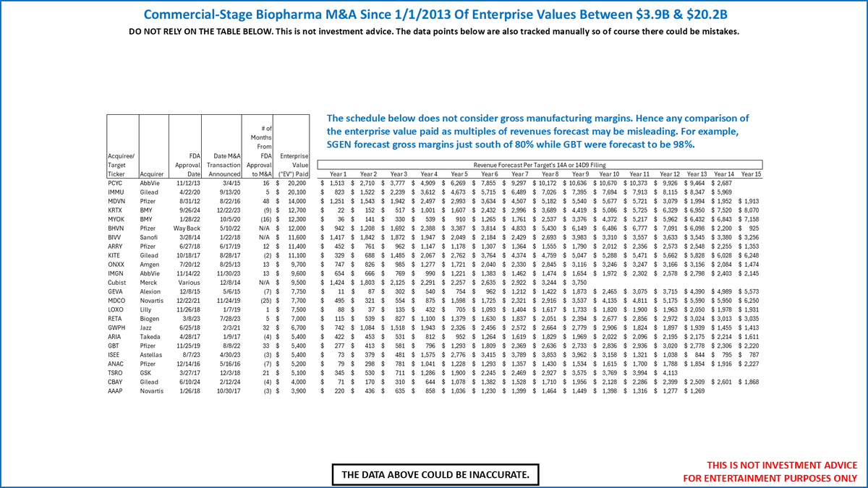This screenshot has width=868, height=488.
Task: Click 'FOR ENTERTAINMENT PURPOSES ONLY' text
Action: click(770, 478)
